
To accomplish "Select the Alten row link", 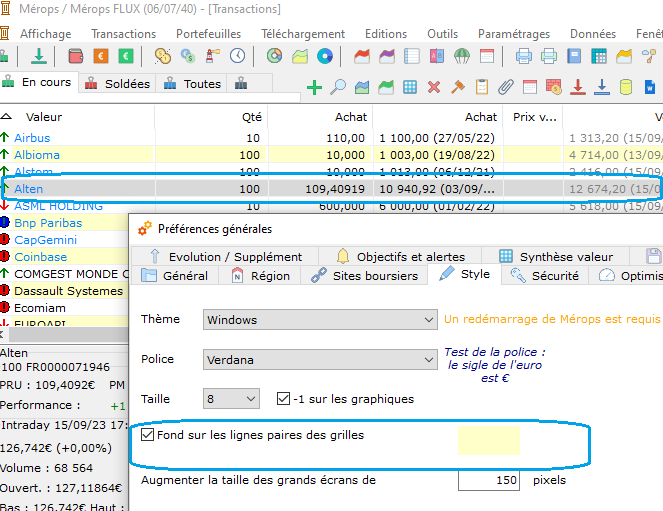I will (x=29, y=189).
